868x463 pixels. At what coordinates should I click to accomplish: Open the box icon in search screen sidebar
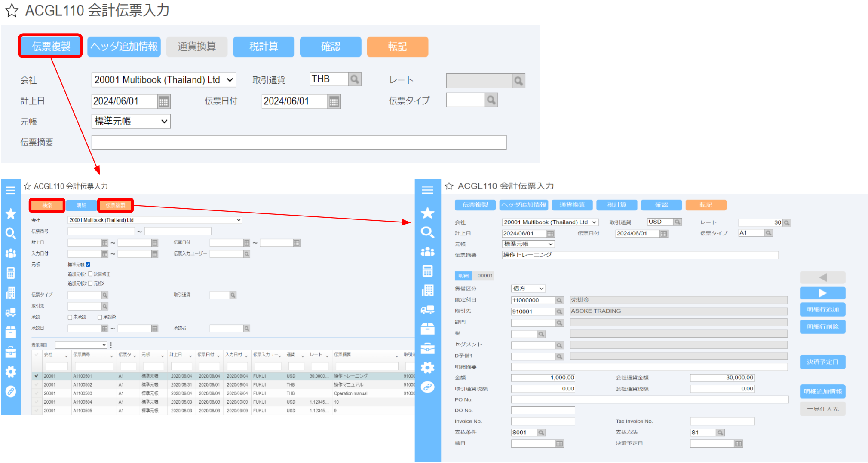(x=11, y=332)
